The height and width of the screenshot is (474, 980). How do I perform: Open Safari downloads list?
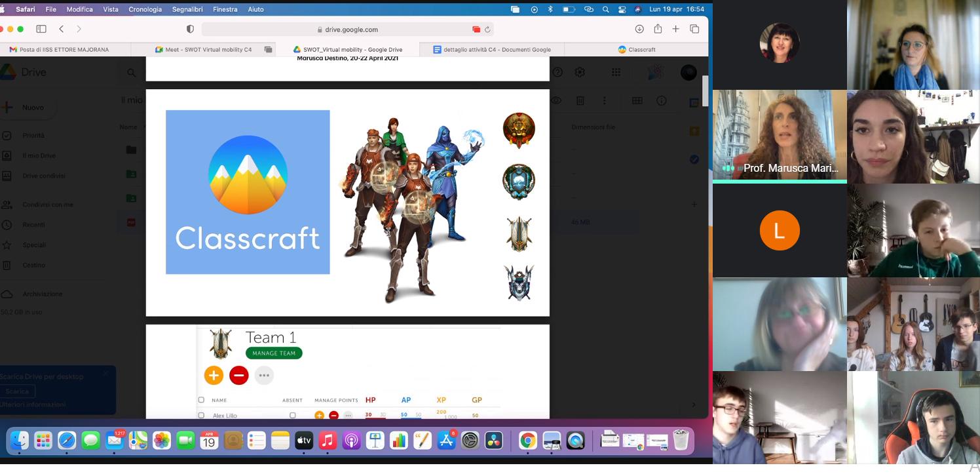[639, 29]
